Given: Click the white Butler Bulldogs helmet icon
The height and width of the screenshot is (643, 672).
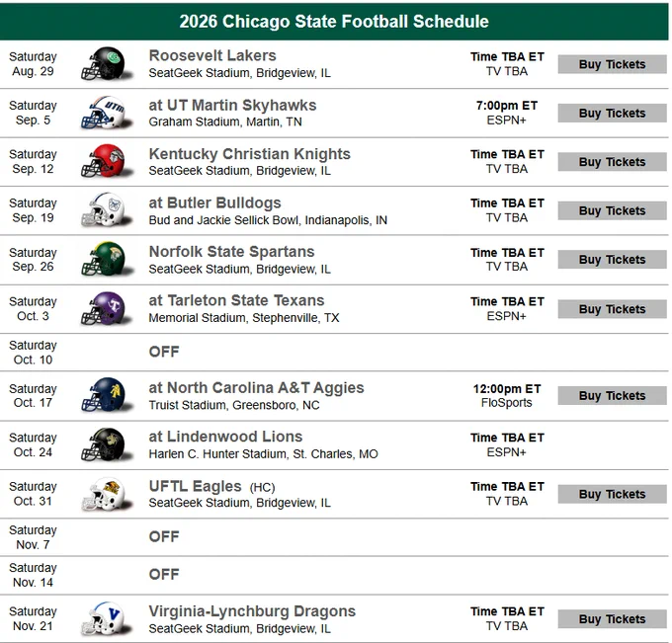Looking at the screenshot, I should pyautogui.click(x=107, y=210).
